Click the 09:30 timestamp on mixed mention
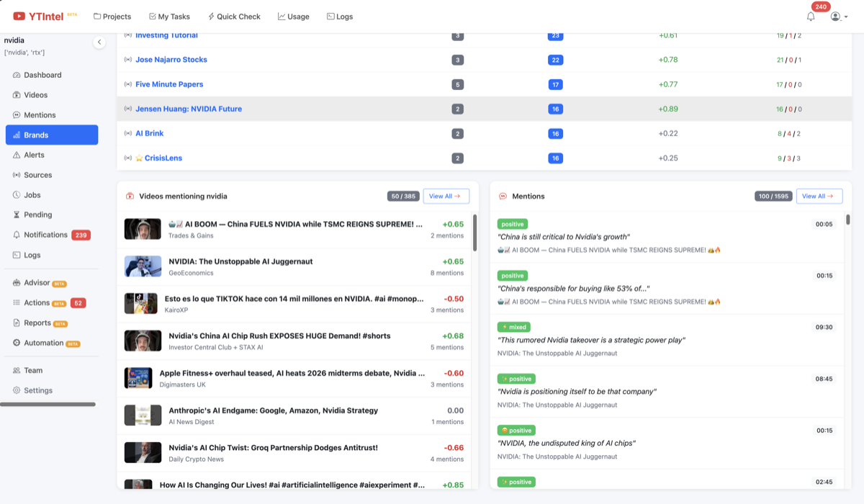The width and height of the screenshot is (864, 504). [824, 327]
